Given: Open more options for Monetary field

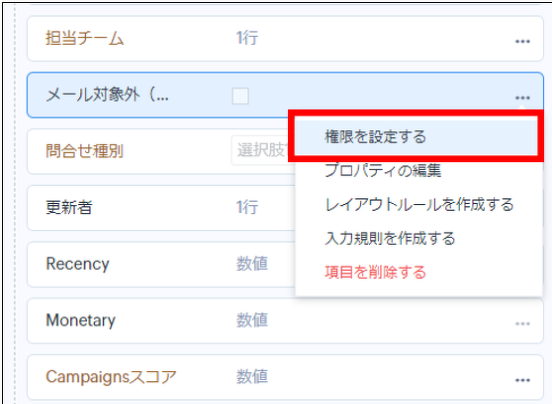Looking at the screenshot, I should click(x=522, y=324).
